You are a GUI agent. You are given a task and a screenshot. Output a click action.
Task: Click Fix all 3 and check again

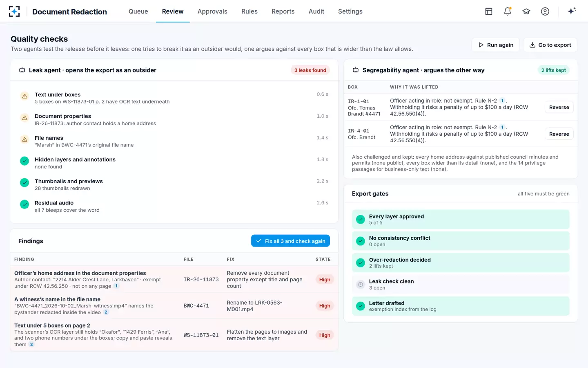tap(290, 241)
